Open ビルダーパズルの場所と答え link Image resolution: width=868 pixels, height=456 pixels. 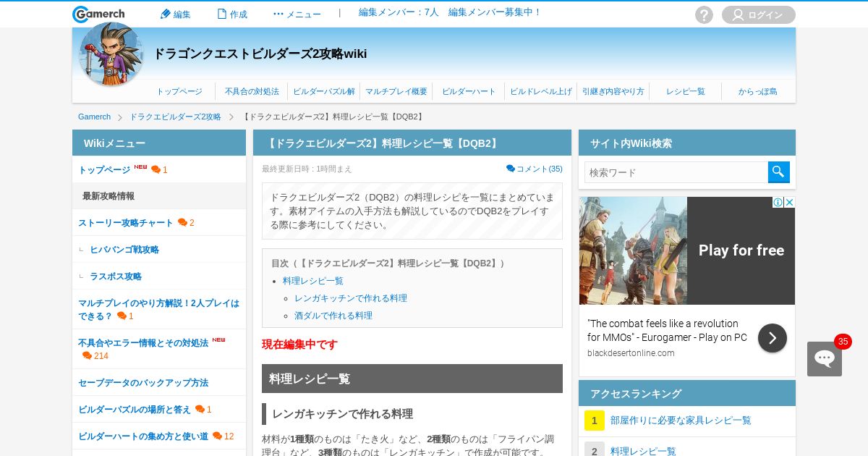[135, 409]
